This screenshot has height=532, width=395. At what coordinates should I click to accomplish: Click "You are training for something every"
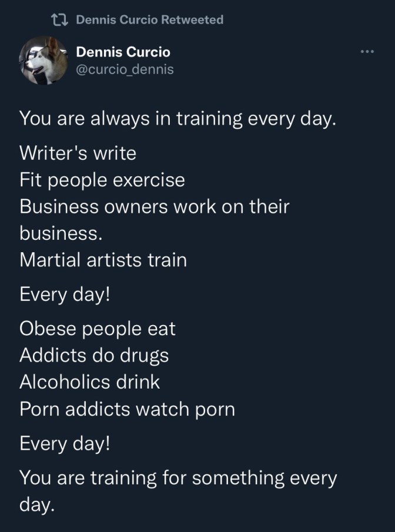[x=178, y=478]
